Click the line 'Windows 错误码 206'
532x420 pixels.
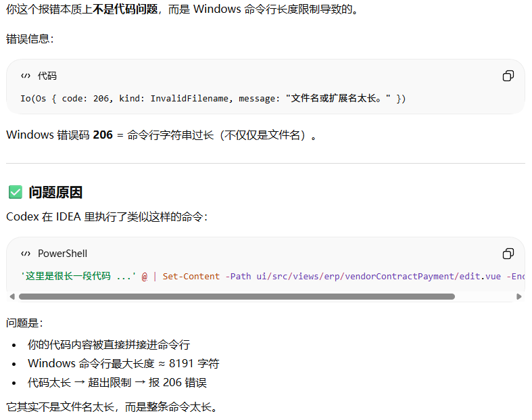(162, 135)
